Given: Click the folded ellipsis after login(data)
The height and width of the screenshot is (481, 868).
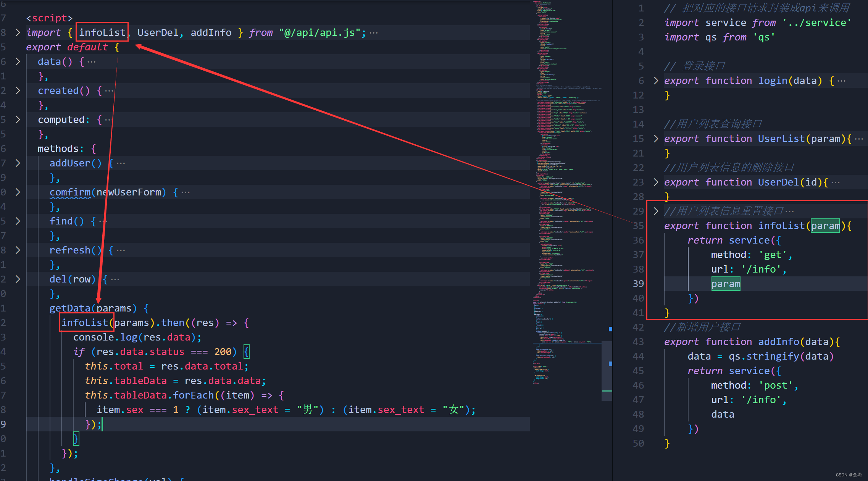Looking at the screenshot, I should coord(841,81).
